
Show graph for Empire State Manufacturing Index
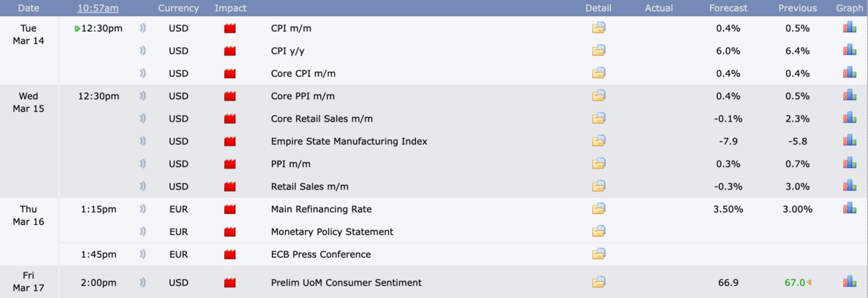[849, 141]
